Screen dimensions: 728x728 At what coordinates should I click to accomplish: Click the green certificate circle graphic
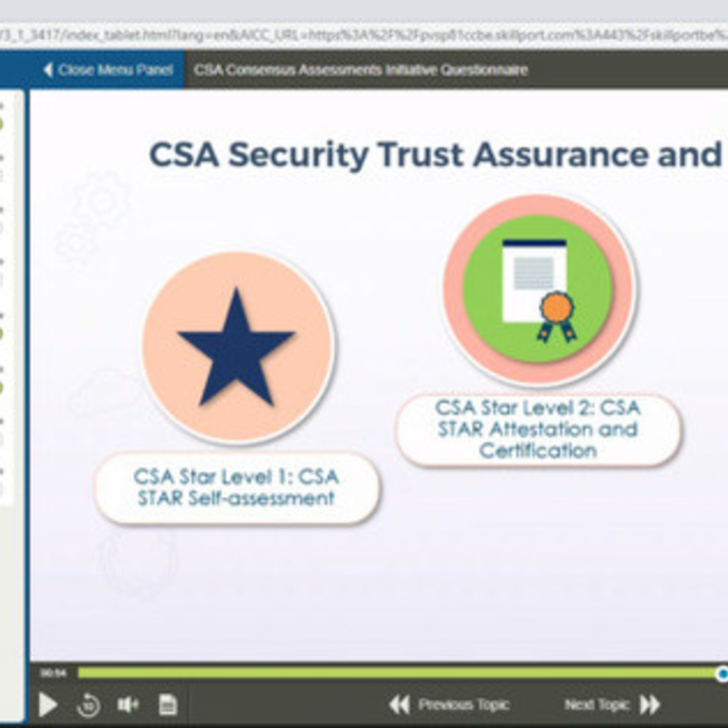click(538, 290)
